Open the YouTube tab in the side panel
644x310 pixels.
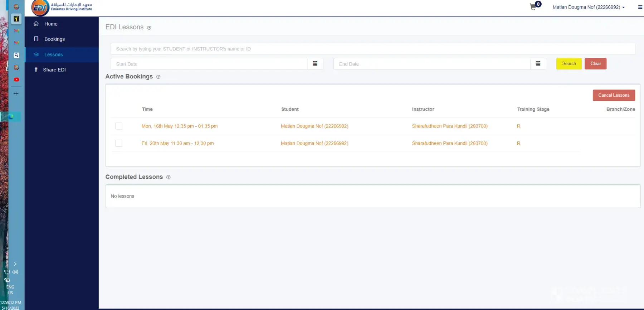click(16, 79)
